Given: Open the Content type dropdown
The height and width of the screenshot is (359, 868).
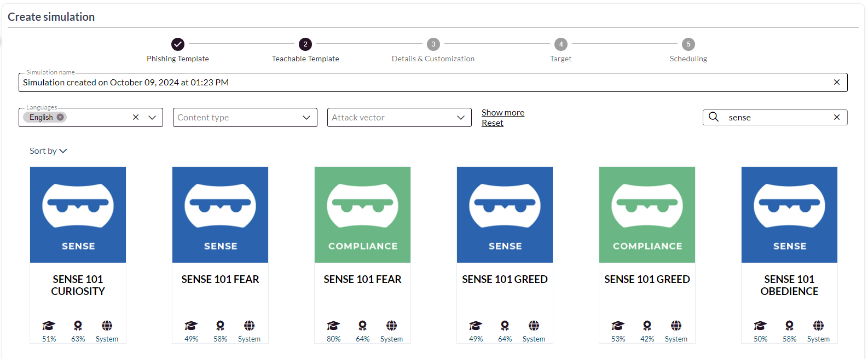Looking at the screenshot, I should [x=306, y=117].
